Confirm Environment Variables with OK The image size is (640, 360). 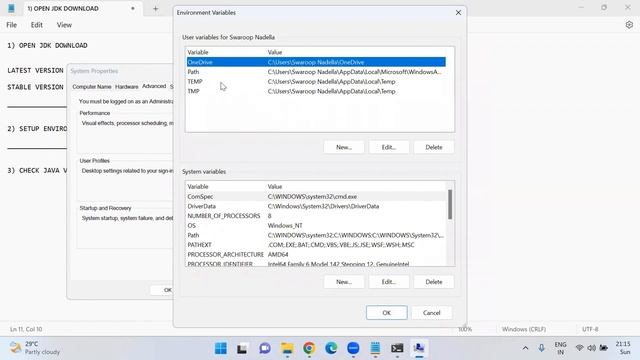click(387, 313)
